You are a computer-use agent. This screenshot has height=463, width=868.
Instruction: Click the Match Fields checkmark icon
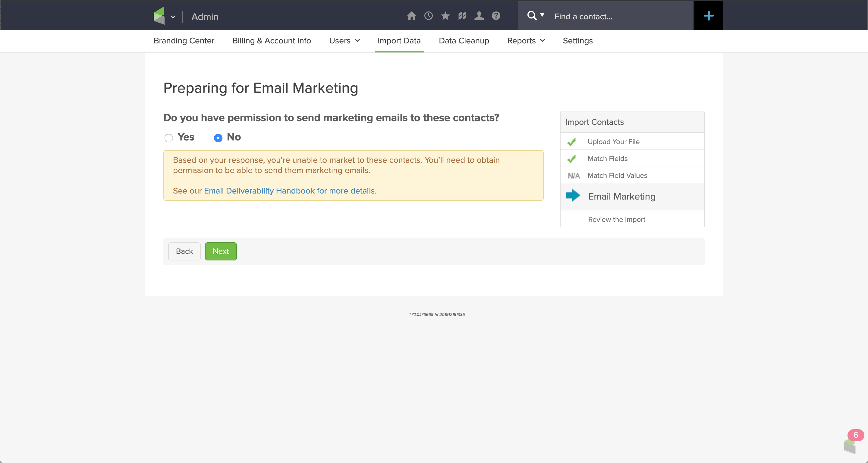coord(571,159)
